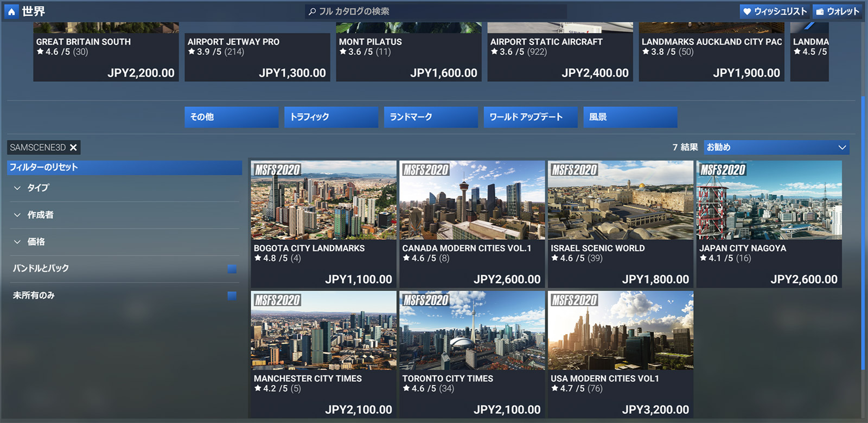The width and height of the screenshot is (868, 423).
Task: Open Manchester City Times thumbnail
Action: (324, 331)
